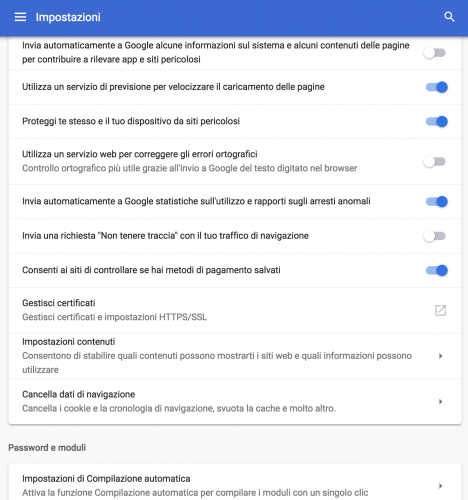Turn off protection from dangerous sites
The height and width of the screenshot is (500, 468).
436,122
